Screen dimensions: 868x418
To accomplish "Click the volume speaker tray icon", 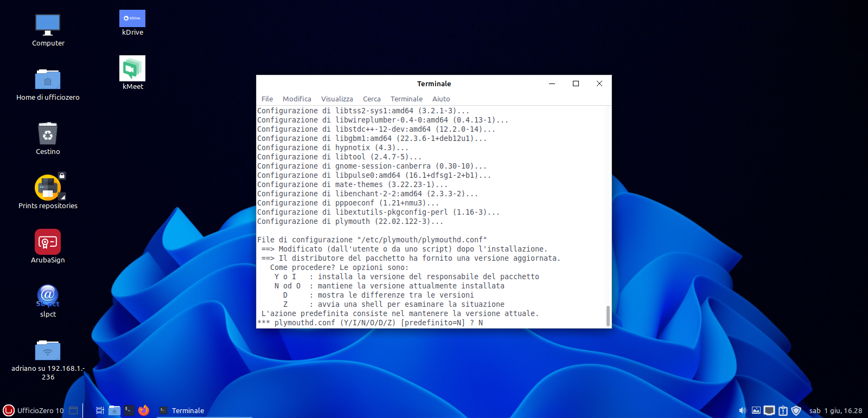I will coord(742,410).
